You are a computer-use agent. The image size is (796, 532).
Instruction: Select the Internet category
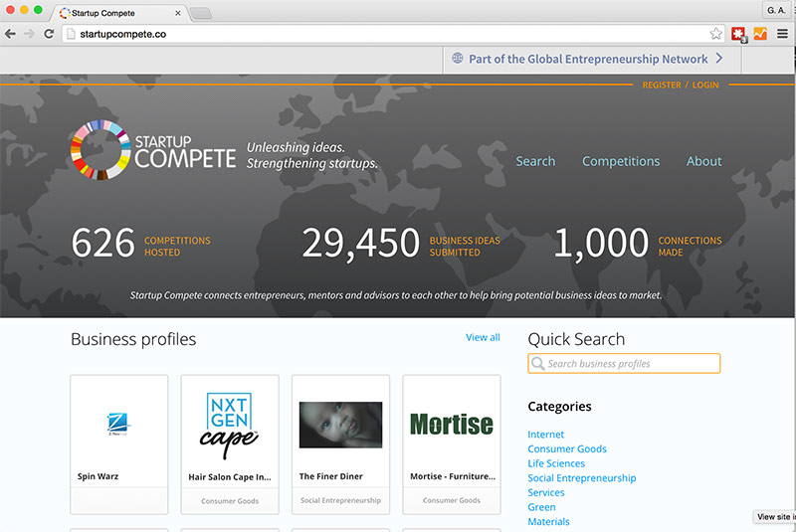[545, 435]
